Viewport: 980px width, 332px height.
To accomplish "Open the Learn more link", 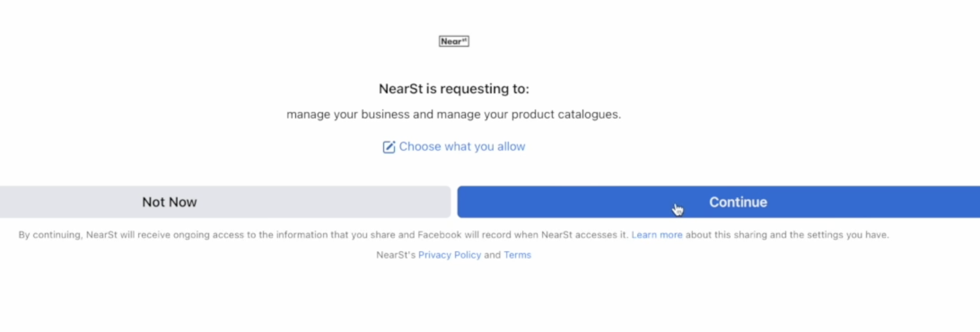I will pyautogui.click(x=656, y=235).
